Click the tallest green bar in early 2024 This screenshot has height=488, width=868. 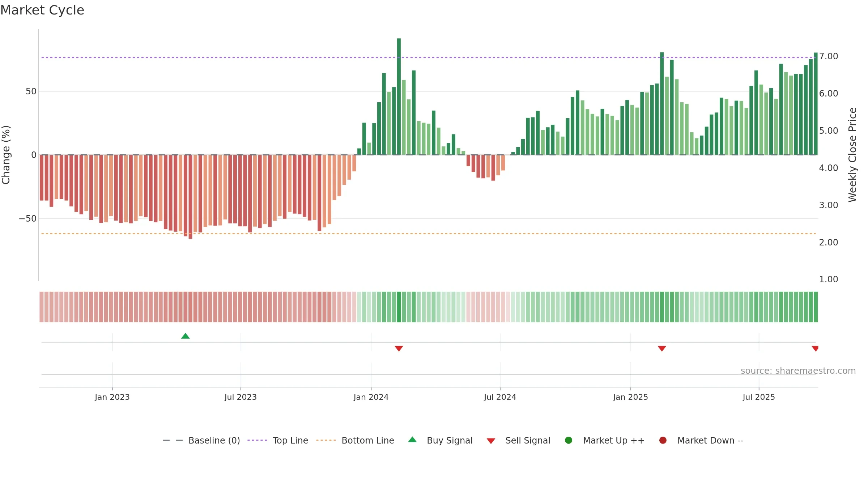tap(399, 97)
